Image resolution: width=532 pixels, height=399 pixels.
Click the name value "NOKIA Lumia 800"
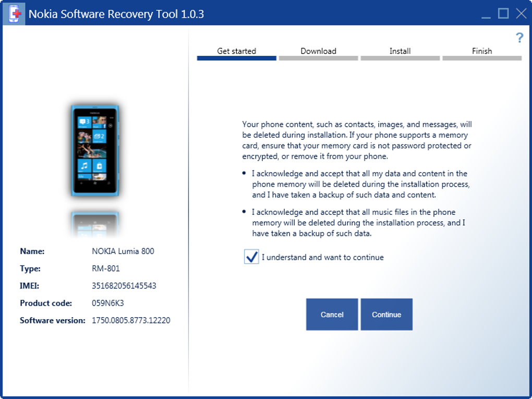[x=123, y=251]
